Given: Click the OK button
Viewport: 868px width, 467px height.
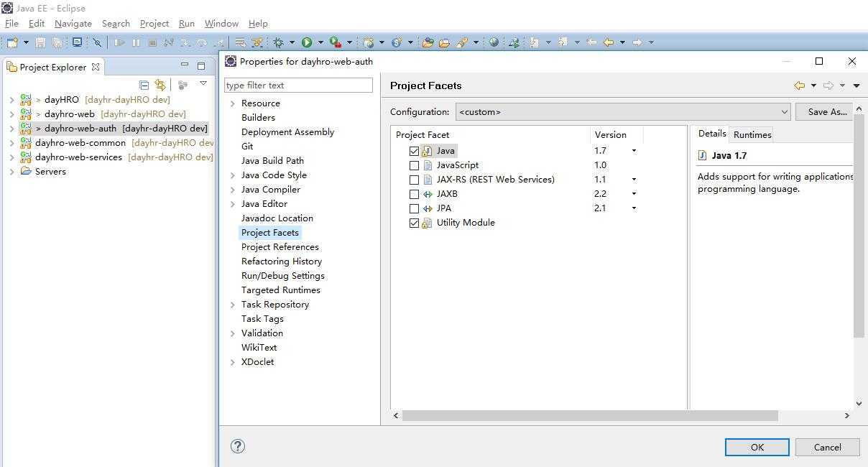Looking at the screenshot, I should tap(757, 447).
